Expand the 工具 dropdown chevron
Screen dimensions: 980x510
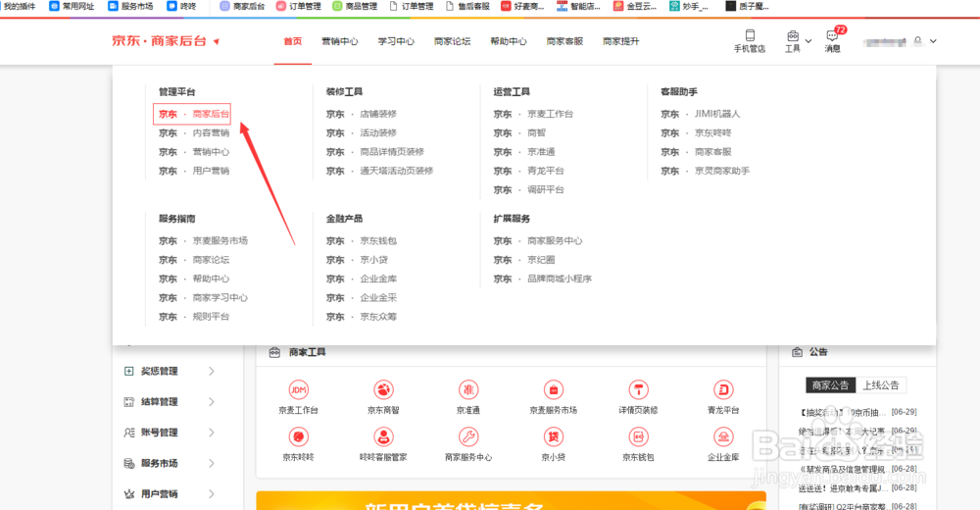(x=808, y=41)
